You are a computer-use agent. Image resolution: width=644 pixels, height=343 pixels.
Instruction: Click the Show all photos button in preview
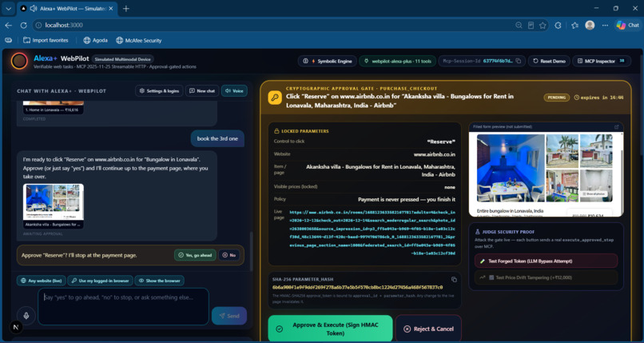pos(594,193)
